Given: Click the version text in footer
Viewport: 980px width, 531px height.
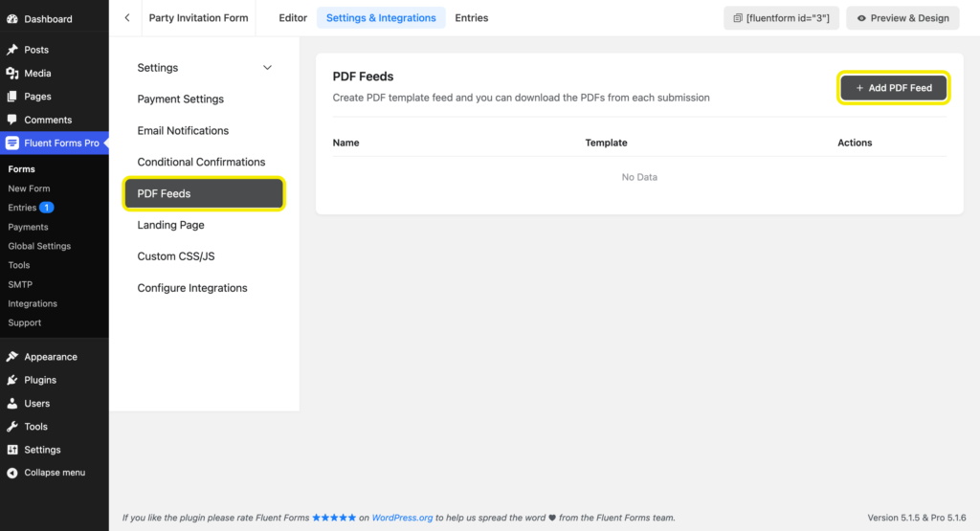Looking at the screenshot, I should (x=917, y=518).
